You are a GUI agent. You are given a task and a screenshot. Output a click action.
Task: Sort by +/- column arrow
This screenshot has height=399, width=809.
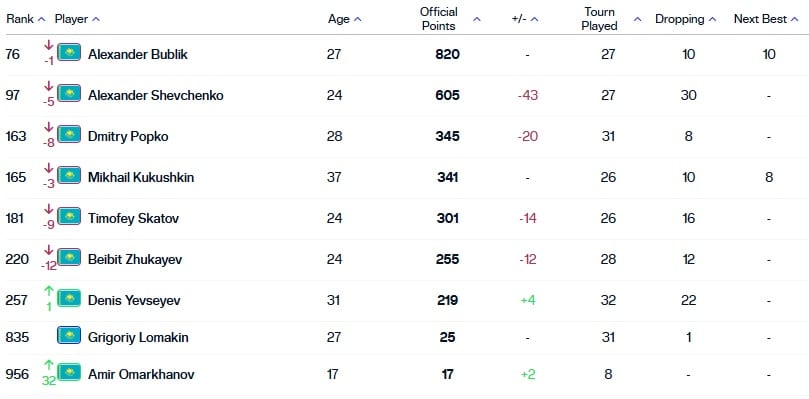pos(535,20)
